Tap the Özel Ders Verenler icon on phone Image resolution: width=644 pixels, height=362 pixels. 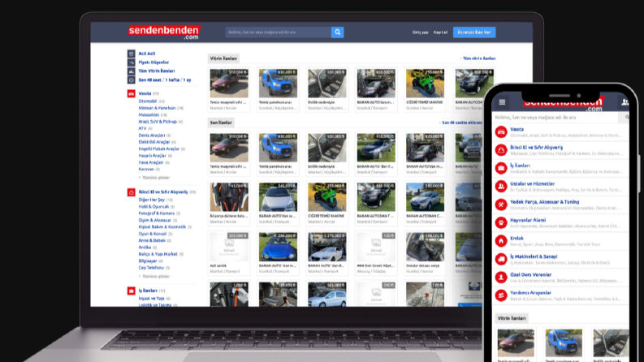click(501, 277)
